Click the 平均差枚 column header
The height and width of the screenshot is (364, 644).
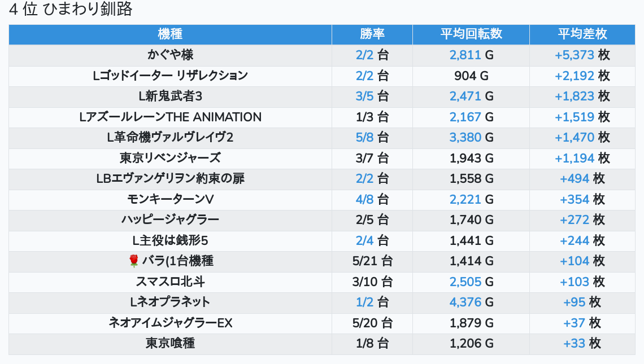582,34
